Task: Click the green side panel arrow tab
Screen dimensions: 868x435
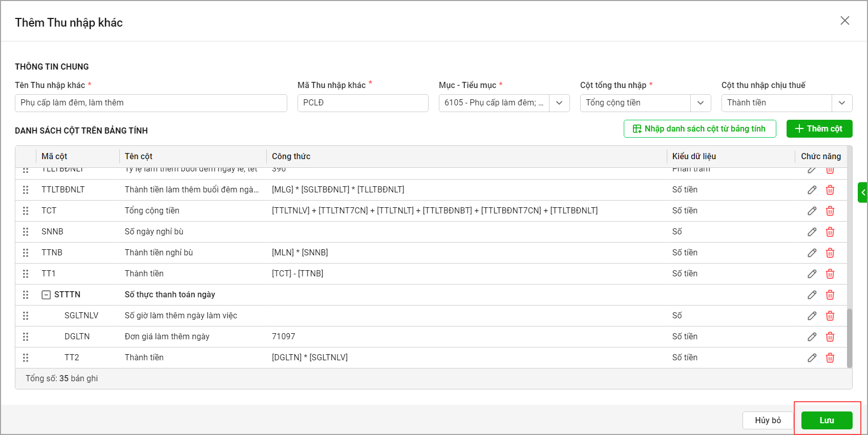Action: pos(863,192)
